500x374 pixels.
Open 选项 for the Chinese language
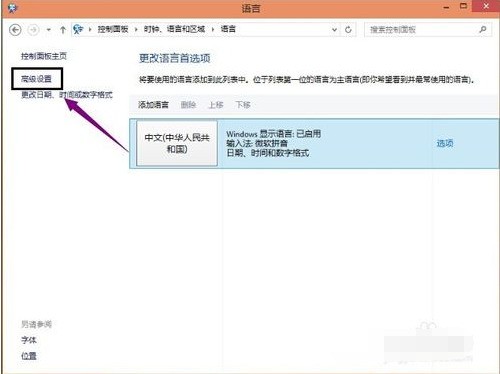[x=445, y=144]
